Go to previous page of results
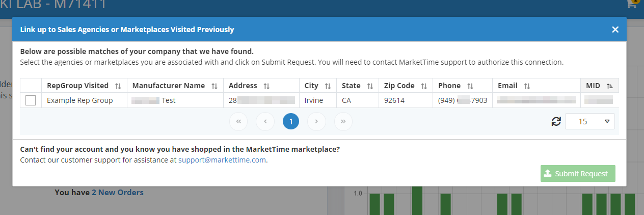Image resolution: width=644 pixels, height=215 pixels. coord(265,121)
